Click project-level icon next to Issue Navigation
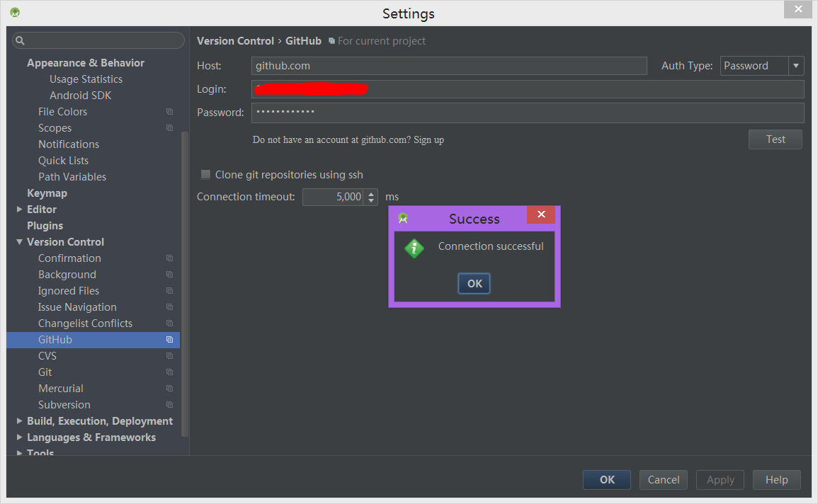 coord(169,307)
